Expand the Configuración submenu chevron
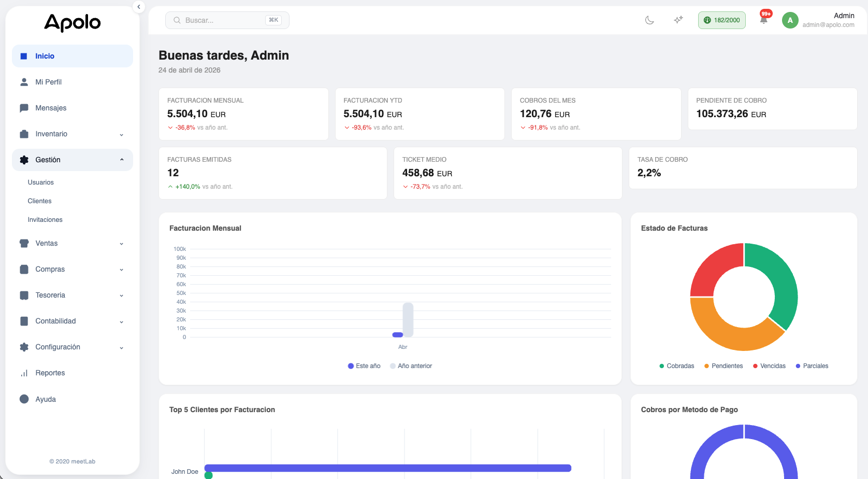Viewport: 868px width, 479px height. click(x=122, y=347)
